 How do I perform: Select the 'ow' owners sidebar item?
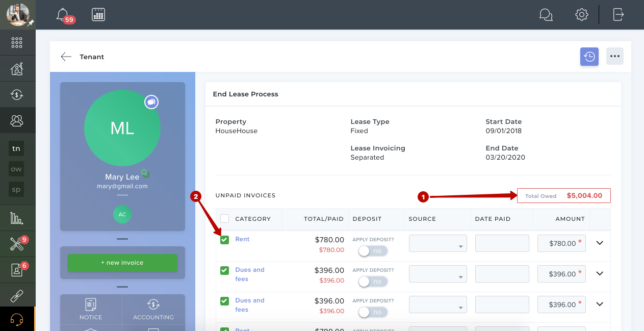point(16,169)
